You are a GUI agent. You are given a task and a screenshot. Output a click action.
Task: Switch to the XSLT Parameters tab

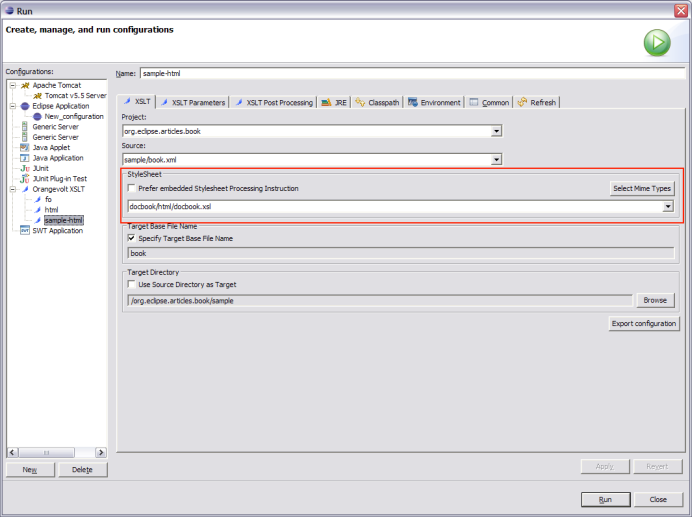[193, 102]
